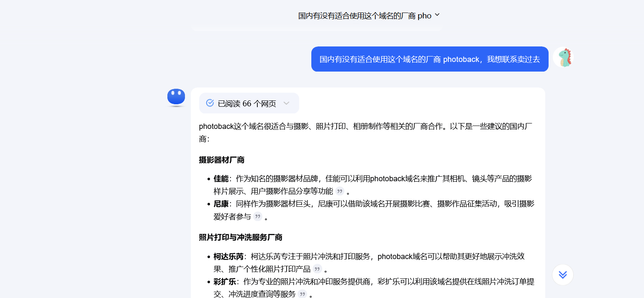Screen dimensions: 644x298
Task: Click the blue chatbot avatar
Action: (176, 97)
